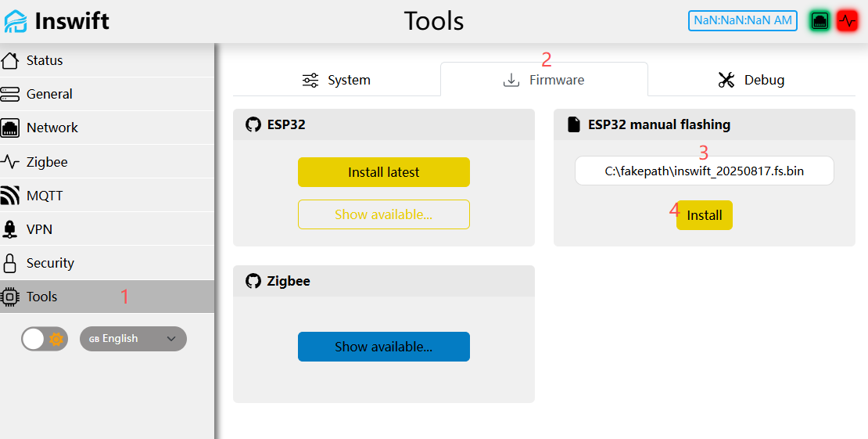This screenshot has width=868, height=439.
Task: Click the NaN:NaN:NaN AM clock display
Action: 742,21
